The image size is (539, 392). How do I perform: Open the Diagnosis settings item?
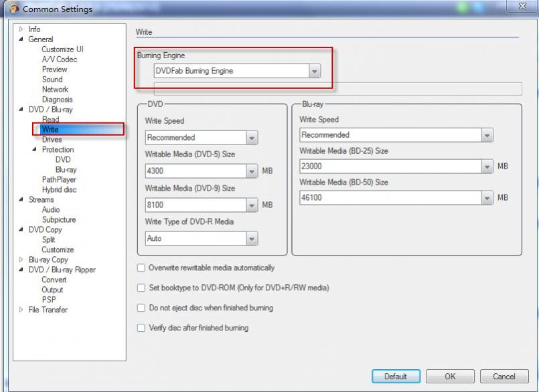(x=57, y=99)
